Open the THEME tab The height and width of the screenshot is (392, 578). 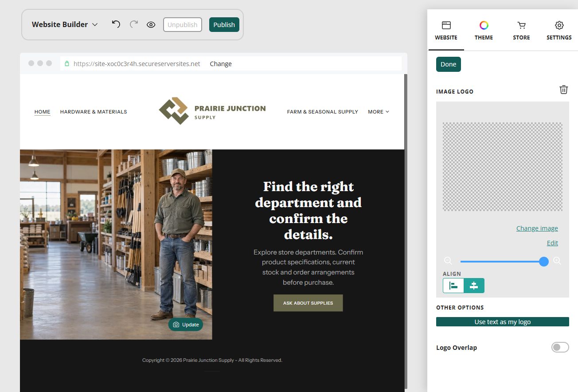pyautogui.click(x=484, y=31)
